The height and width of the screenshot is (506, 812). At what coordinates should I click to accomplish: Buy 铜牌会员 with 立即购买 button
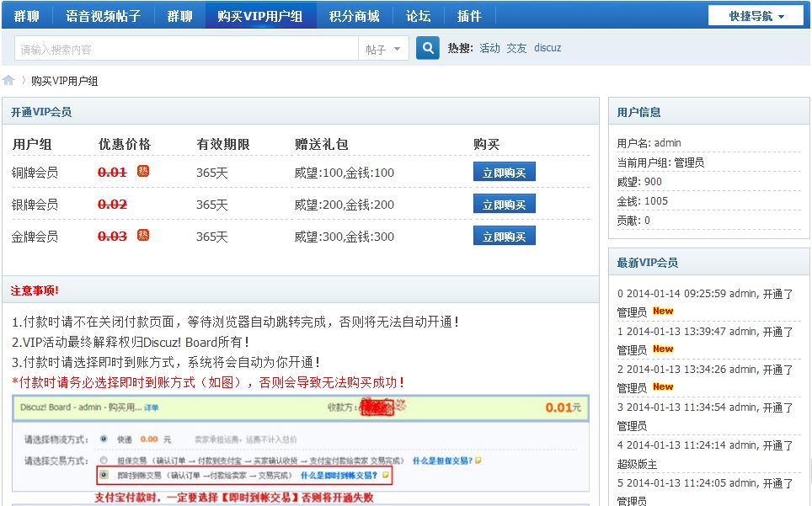coord(504,173)
